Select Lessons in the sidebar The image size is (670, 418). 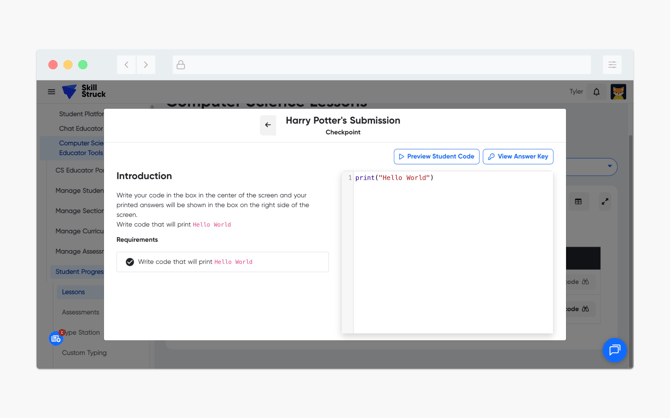click(x=73, y=292)
